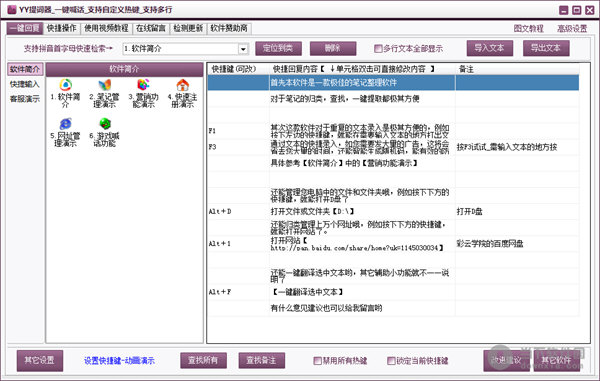Viewport: 600px width, 381px height.
Task: Select the 彩云学院的百度网盘 remark cell
Action: point(517,243)
